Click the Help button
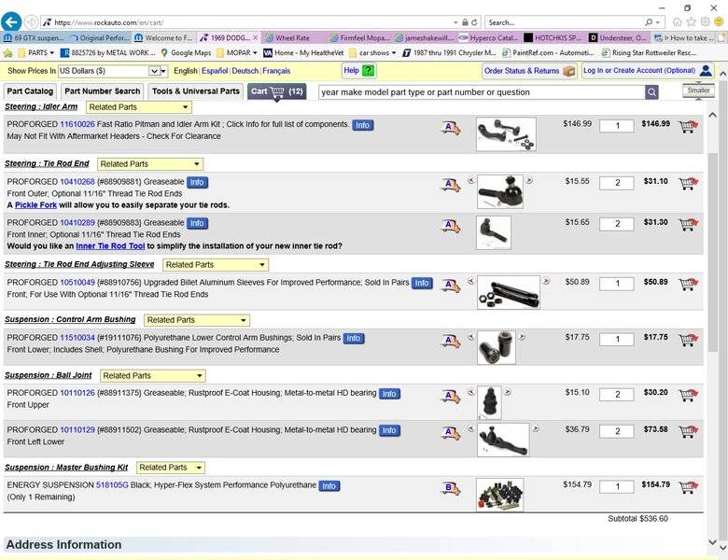The image size is (728, 560). click(x=359, y=71)
